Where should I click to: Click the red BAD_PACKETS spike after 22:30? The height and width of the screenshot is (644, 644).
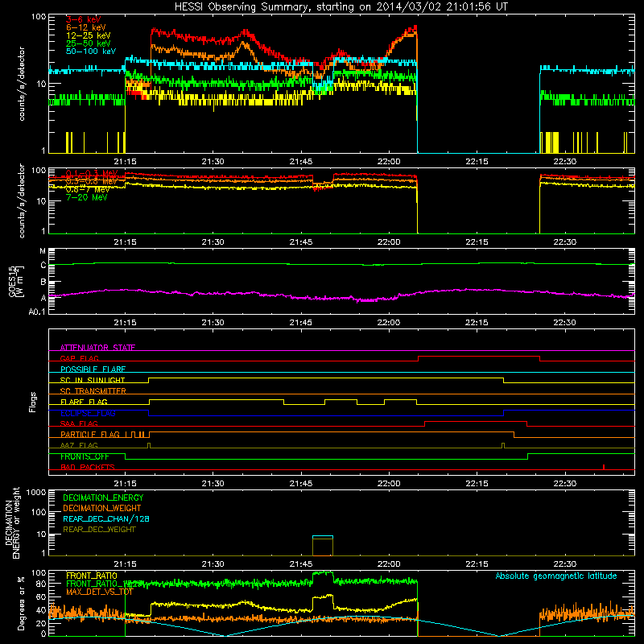pos(603,467)
